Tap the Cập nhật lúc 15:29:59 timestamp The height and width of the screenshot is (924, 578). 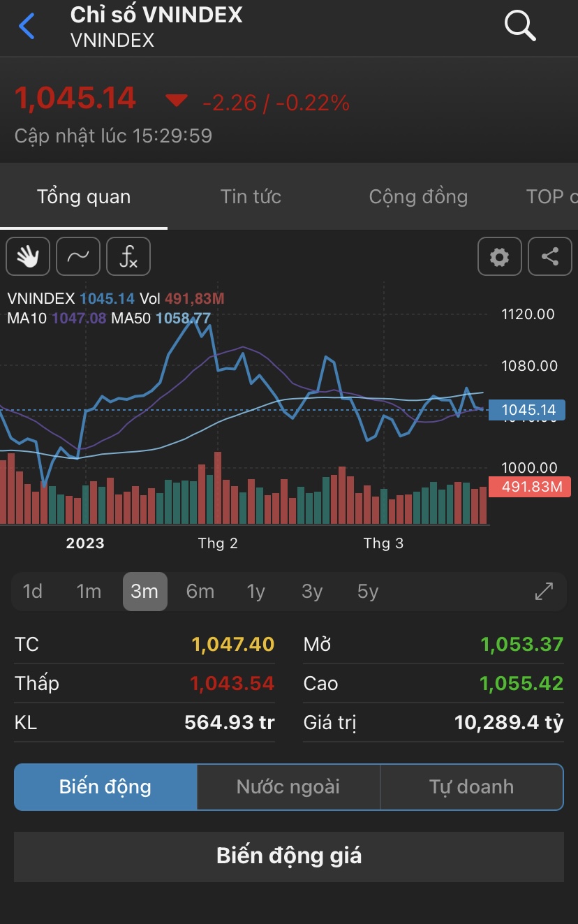click(113, 135)
